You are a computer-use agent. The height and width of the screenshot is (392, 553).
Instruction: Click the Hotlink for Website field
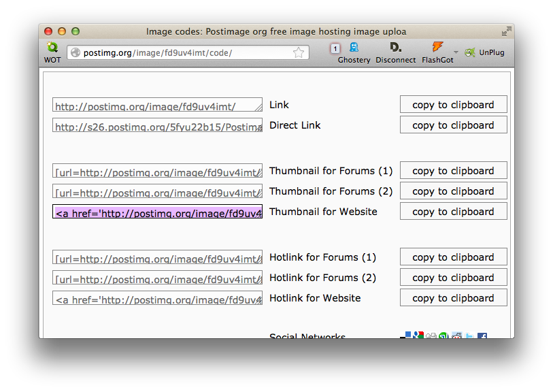pyautogui.click(x=157, y=298)
